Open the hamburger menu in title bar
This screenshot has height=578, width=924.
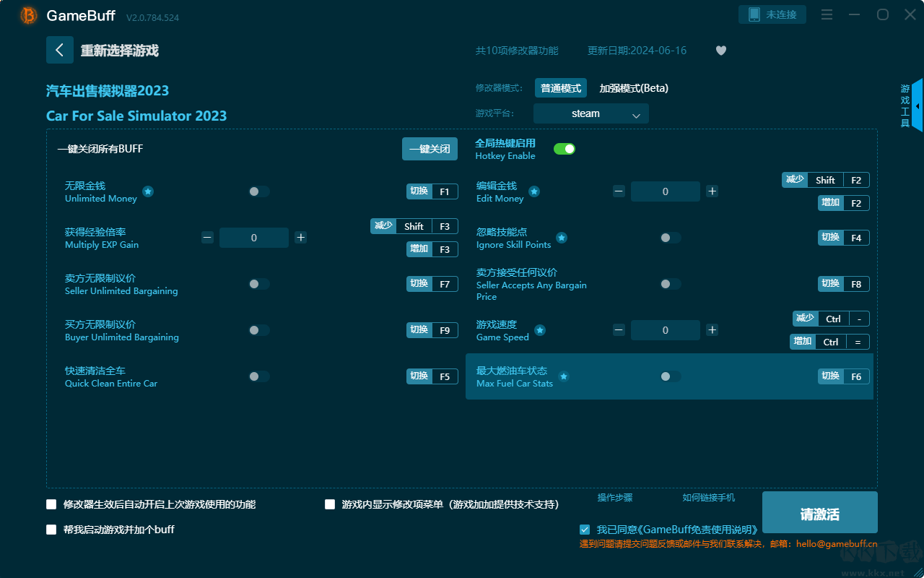click(827, 15)
